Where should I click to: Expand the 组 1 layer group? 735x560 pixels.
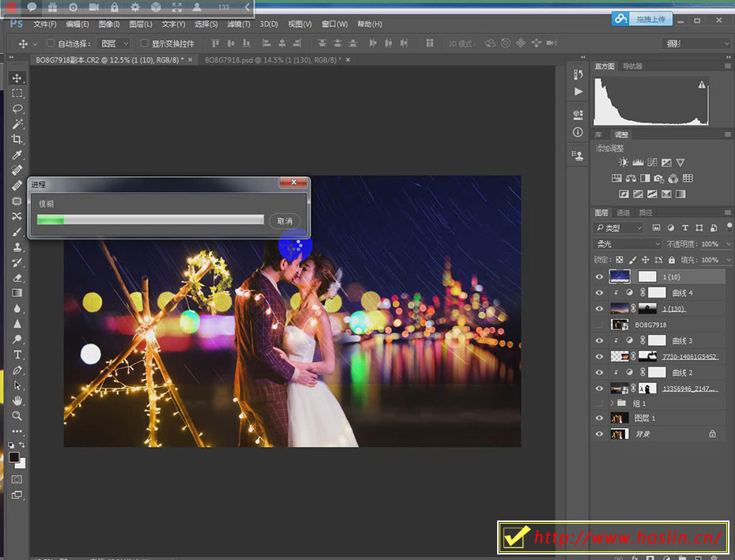(611, 403)
